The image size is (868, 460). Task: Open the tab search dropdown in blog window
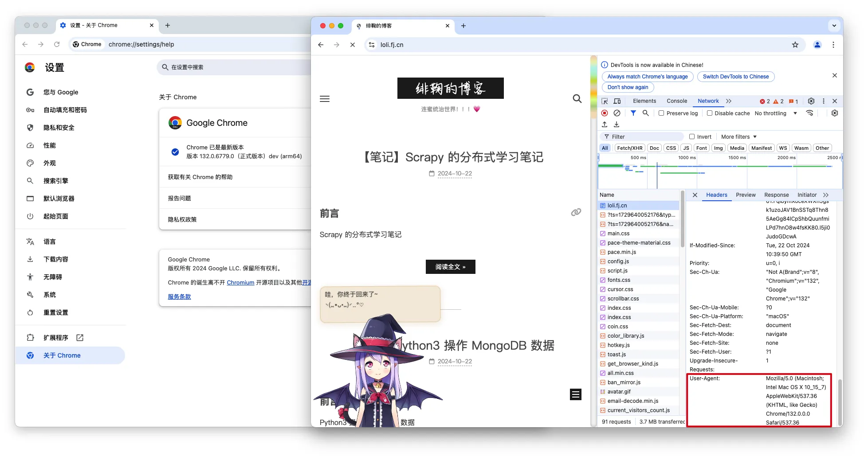[834, 26]
